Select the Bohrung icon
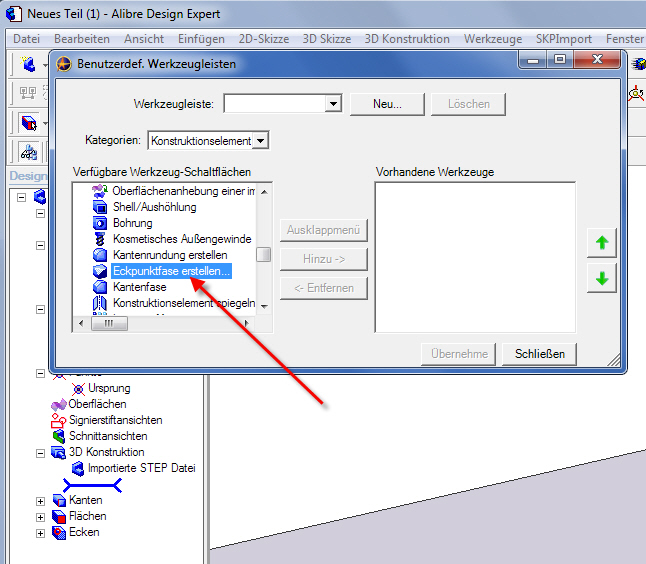The image size is (646, 564). pyautogui.click(x=100, y=223)
